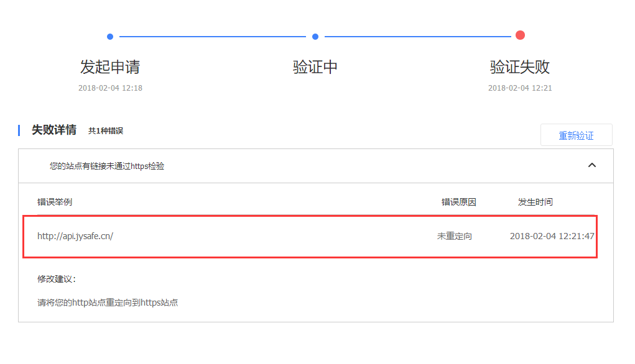Click the 错误原因 column header
Image resolution: width=635 pixels, height=364 pixels.
point(459,202)
